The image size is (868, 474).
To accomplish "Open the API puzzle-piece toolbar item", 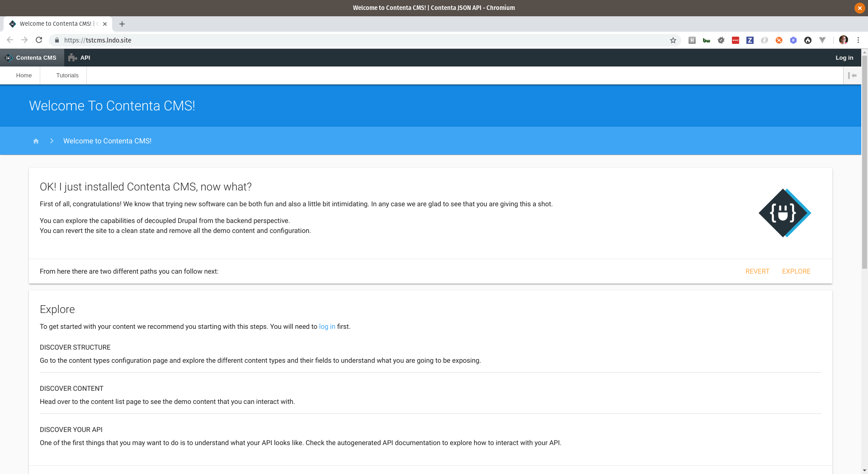I will click(80, 57).
